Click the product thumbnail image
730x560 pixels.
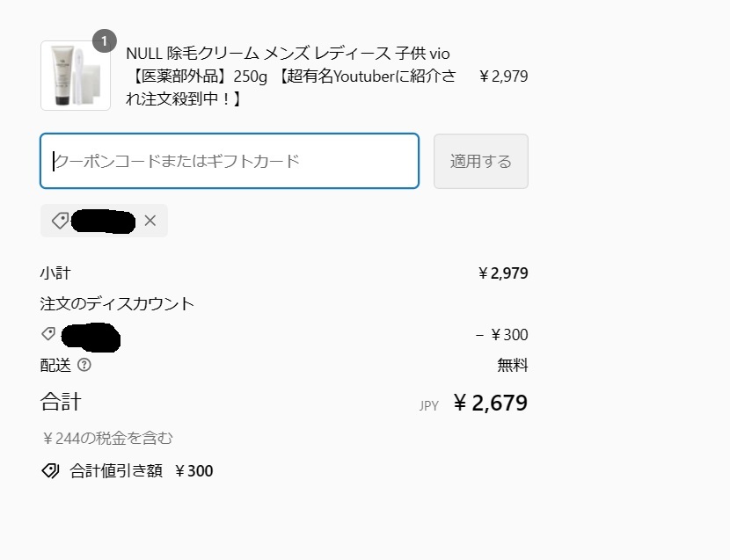(x=75, y=76)
